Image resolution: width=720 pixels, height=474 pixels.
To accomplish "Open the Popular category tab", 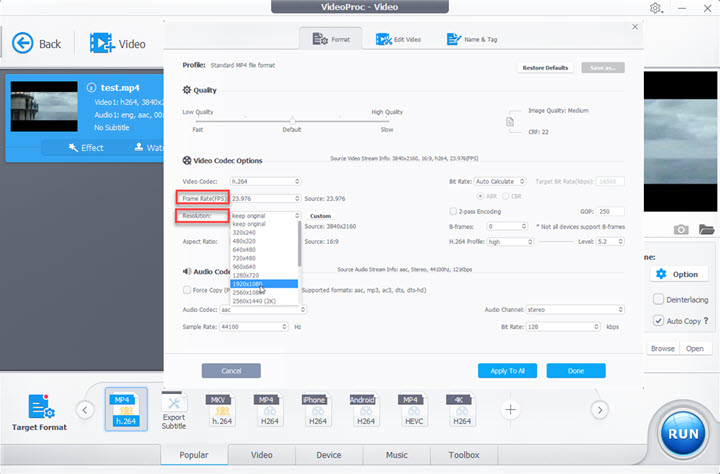I will click(x=194, y=455).
